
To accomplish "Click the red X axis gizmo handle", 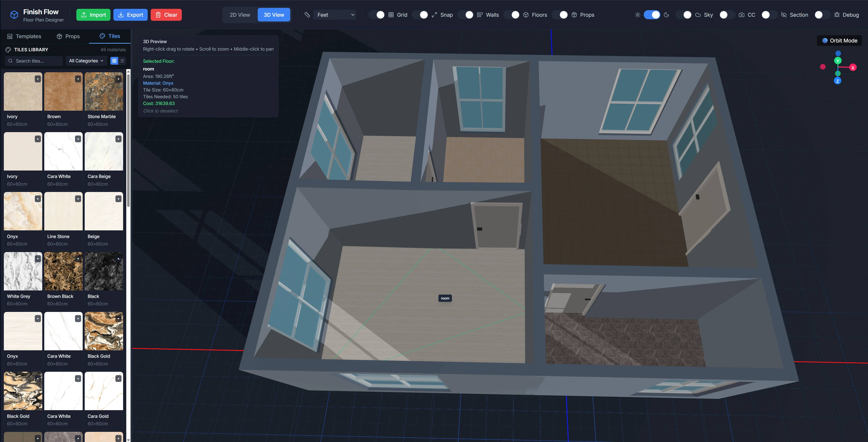I will [x=853, y=68].
